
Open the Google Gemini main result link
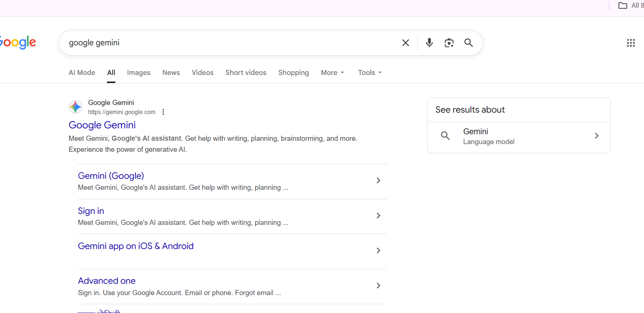click(x=102, y=125)
